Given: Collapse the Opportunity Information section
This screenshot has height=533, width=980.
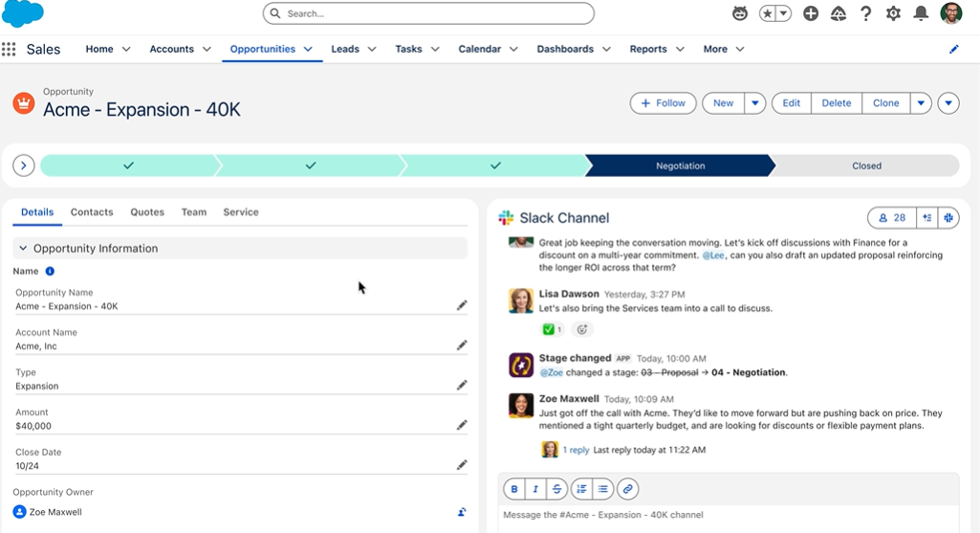Looking at the screenshot, I should 23,249.
